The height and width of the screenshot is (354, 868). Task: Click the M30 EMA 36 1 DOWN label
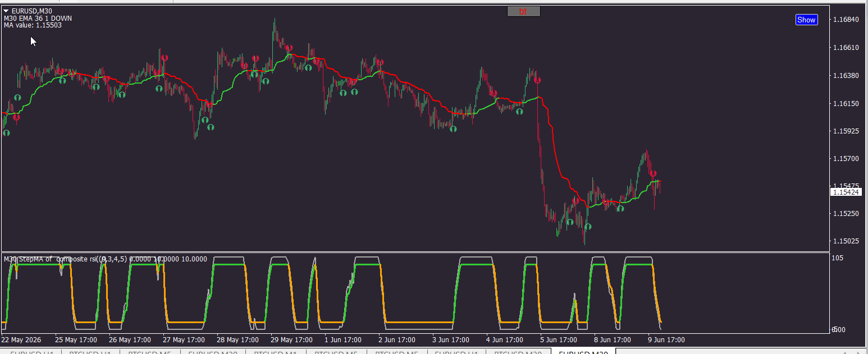click(38, 19)
